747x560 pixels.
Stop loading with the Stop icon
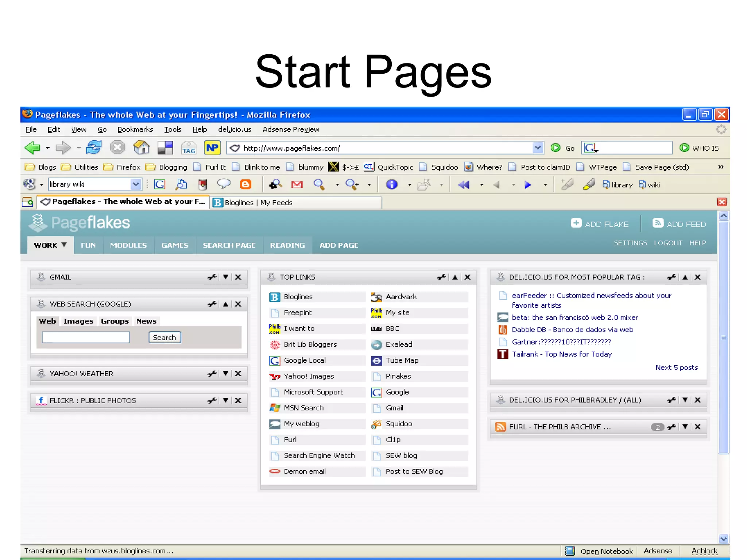click(x=117, y=148)
